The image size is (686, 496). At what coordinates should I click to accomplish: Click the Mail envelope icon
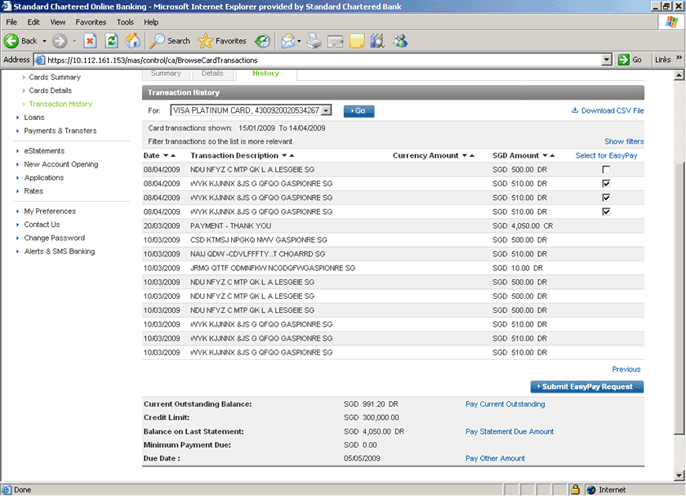(288, 41)
